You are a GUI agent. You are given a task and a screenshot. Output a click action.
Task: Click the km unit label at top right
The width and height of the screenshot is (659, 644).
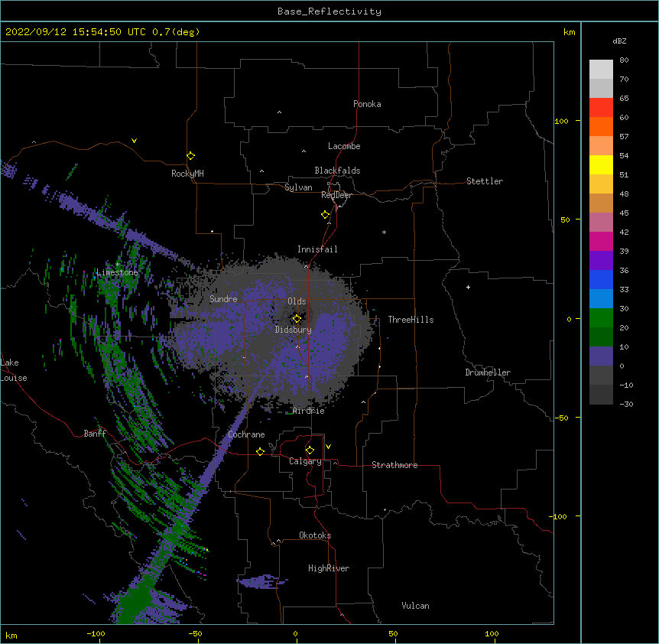click(x=570, y=32)
